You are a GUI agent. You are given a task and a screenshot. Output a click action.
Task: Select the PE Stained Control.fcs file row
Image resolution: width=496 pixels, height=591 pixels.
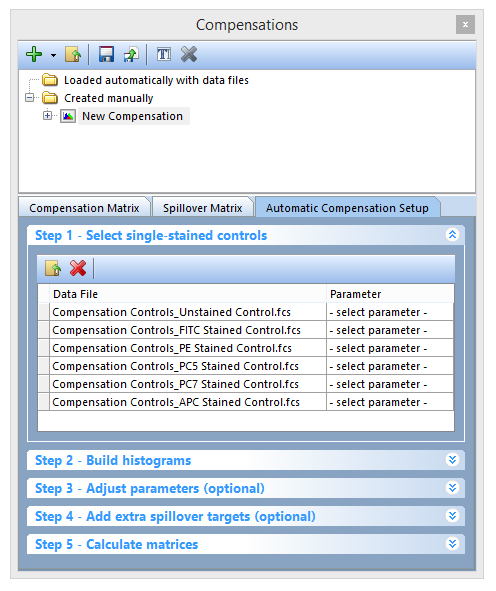(x=188, y=348)
